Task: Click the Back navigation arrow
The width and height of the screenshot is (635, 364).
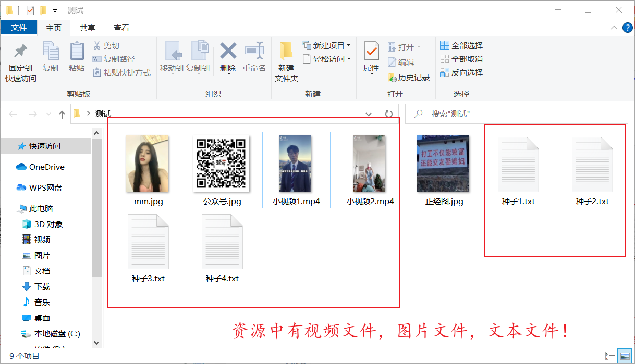Action: 13,114
